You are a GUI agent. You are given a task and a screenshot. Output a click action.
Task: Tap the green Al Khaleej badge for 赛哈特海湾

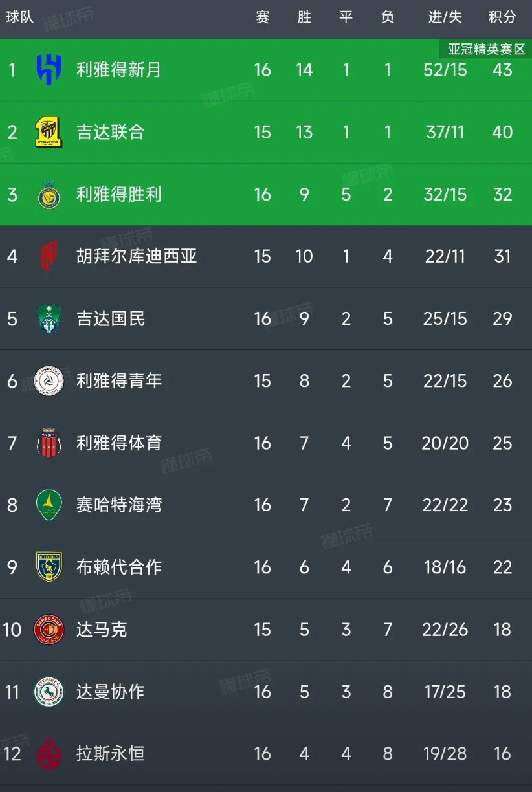click(x=49, y=505)
